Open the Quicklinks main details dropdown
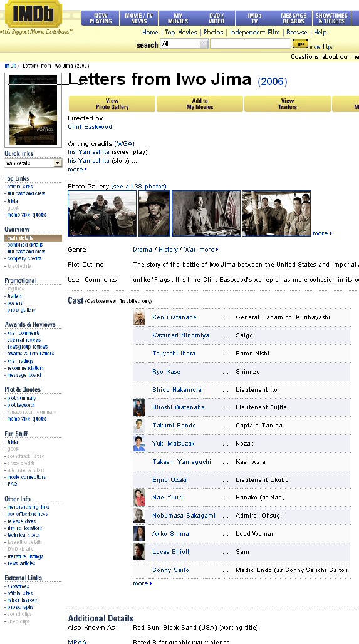The width and height of the screenshot is (359, 644). click(x=33, y=163)
